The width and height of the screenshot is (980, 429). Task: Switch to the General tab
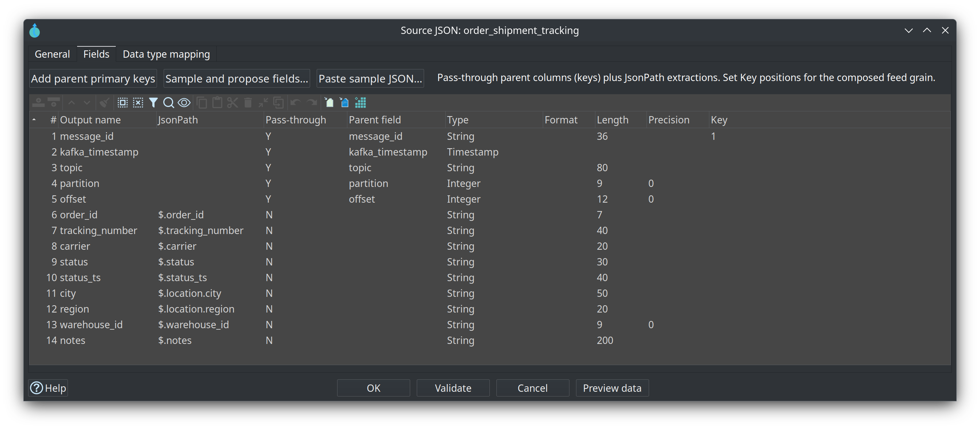pyautogui.click(x=53, y=54)
